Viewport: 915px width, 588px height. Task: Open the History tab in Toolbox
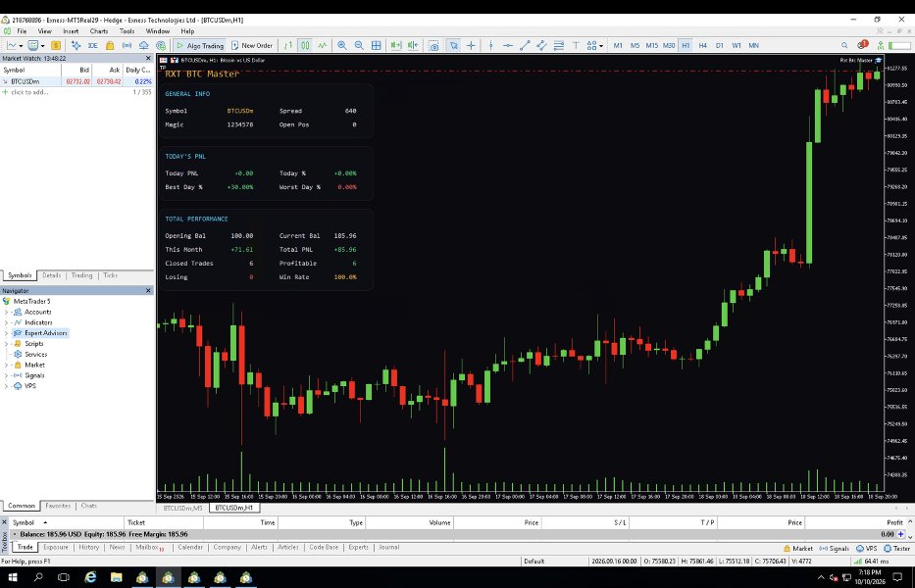point(88,547)
